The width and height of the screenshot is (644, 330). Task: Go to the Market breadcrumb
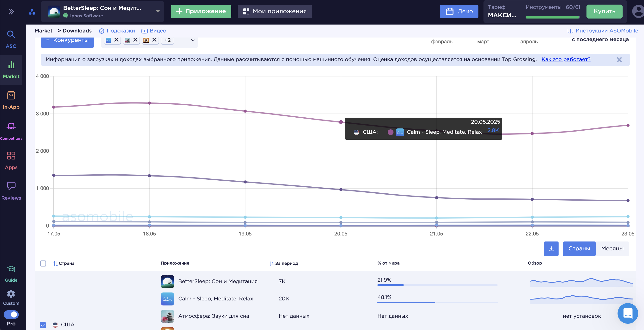[44, 31]
